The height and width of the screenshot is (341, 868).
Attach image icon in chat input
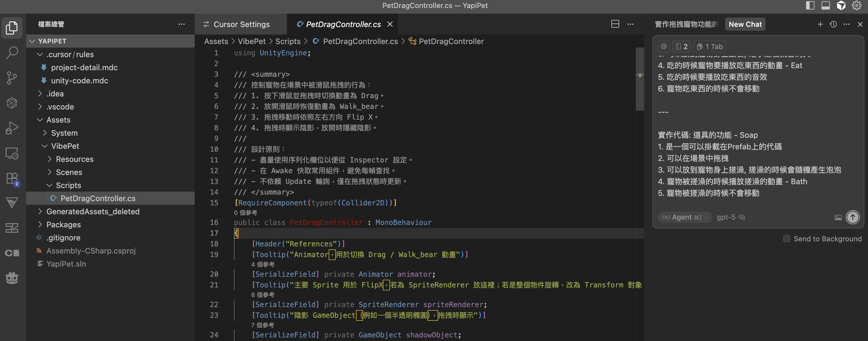838,217
